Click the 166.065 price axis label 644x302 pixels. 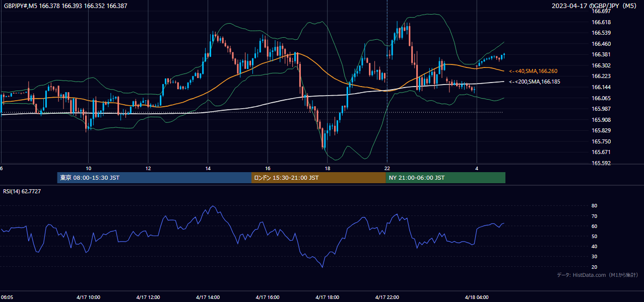coord(601,98)
